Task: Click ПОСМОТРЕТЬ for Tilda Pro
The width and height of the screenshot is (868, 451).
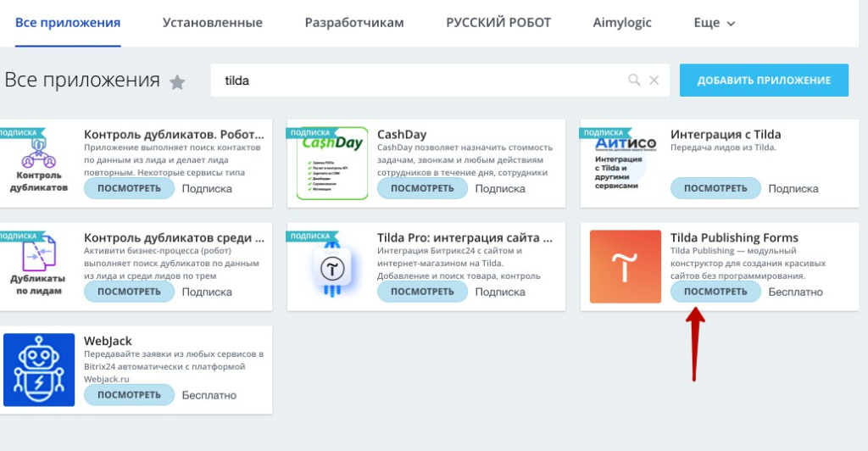Action: pos(422,292)
